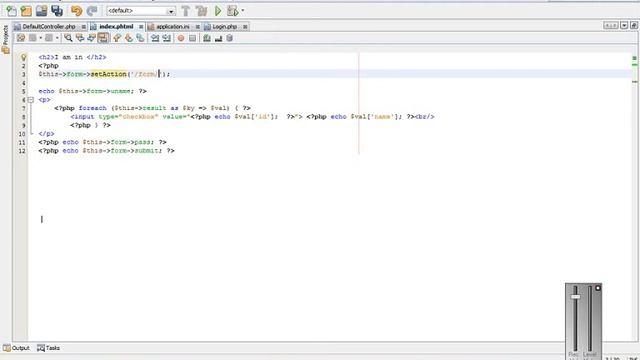Image resolution: width=640 pixels, height=360 pixels.
Task: Close the Login.php tab
Action: tap(245, 27)
